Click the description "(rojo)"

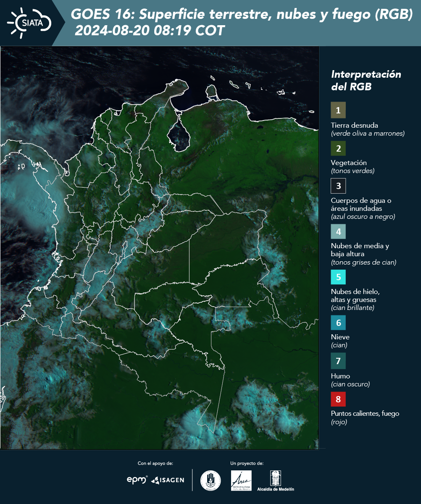(339, 422)
